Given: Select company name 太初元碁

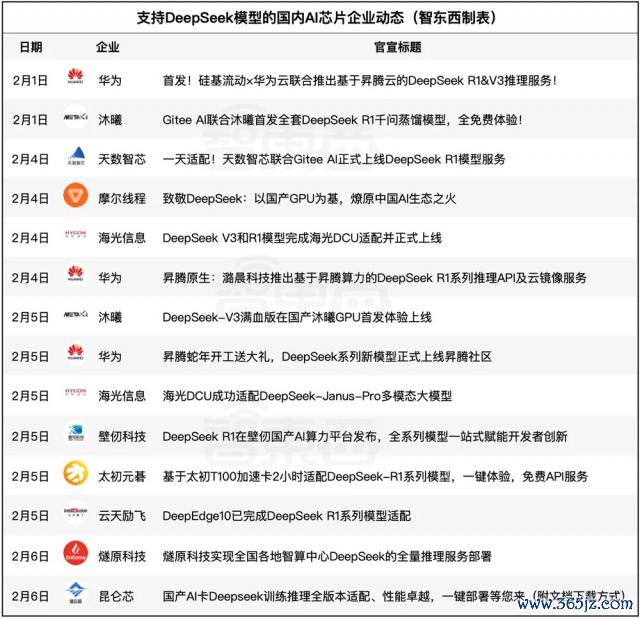Looking at the screenshot, I should coord(122,476).
